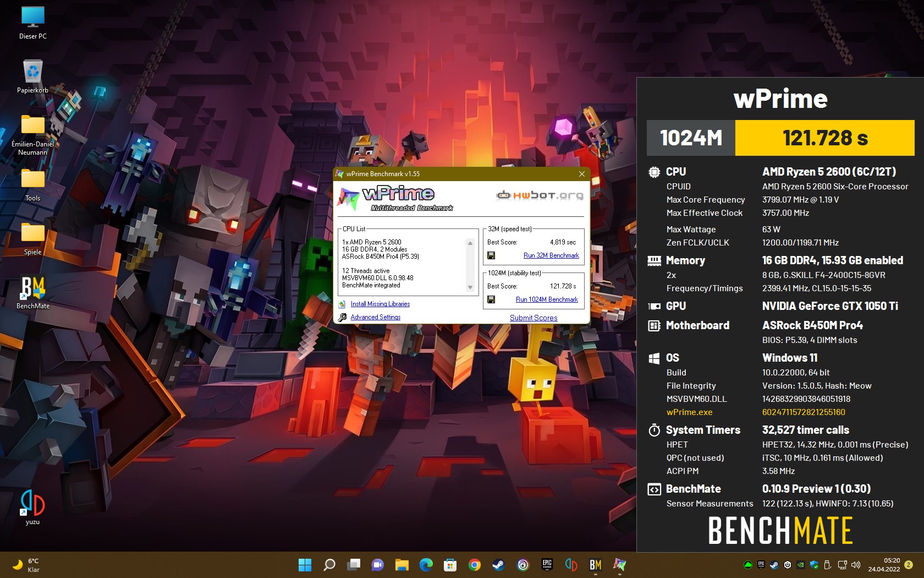Screen dimensions: 924x578
Task: Open the clock and date flyout
Action: tap(884, 565)
